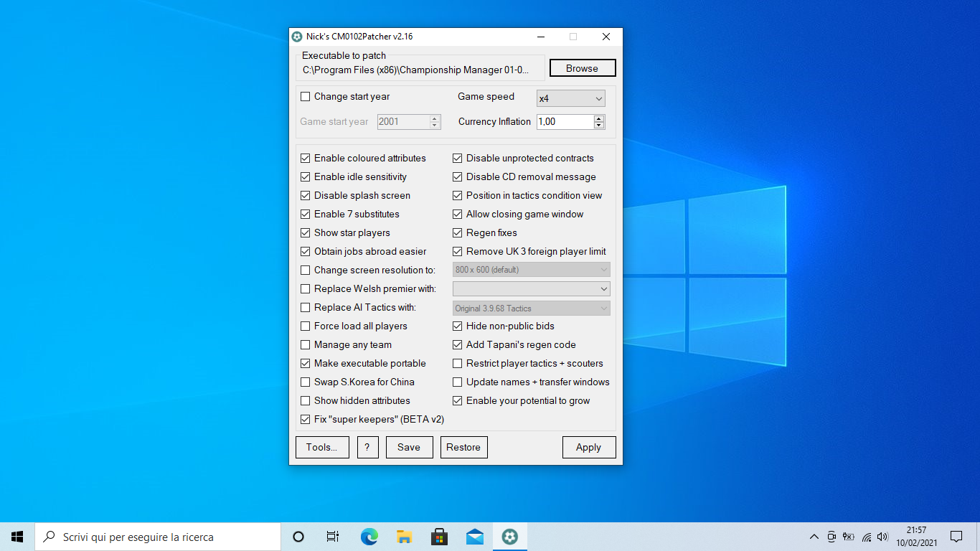Open the Mail app from taskbar

[474, 537]
